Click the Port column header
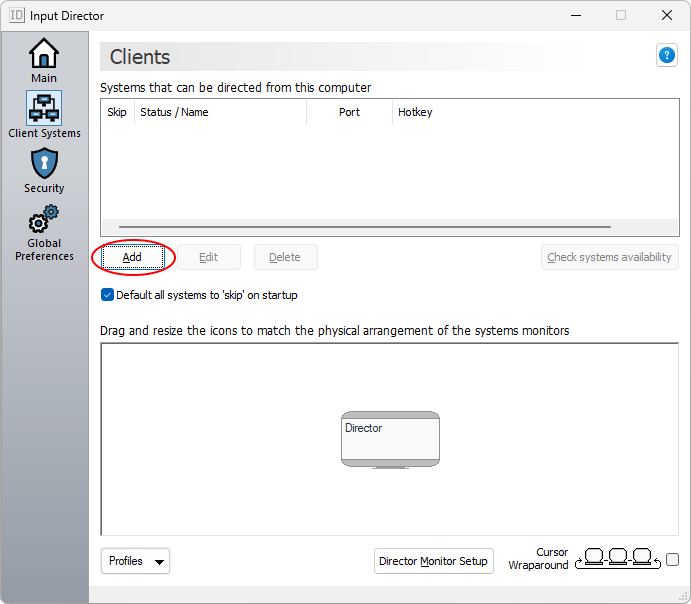Viewport: 691px width, 604px height. (349, 112)
